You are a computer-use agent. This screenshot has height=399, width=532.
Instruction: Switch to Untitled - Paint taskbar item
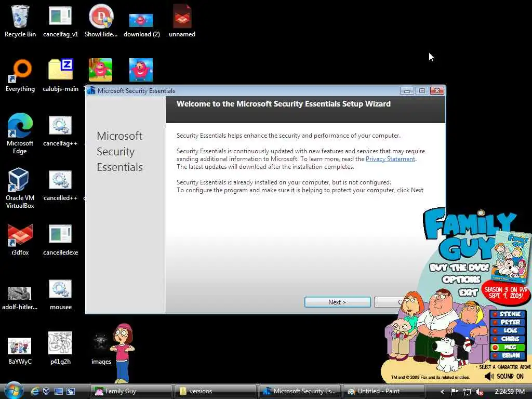click(384, 391)
